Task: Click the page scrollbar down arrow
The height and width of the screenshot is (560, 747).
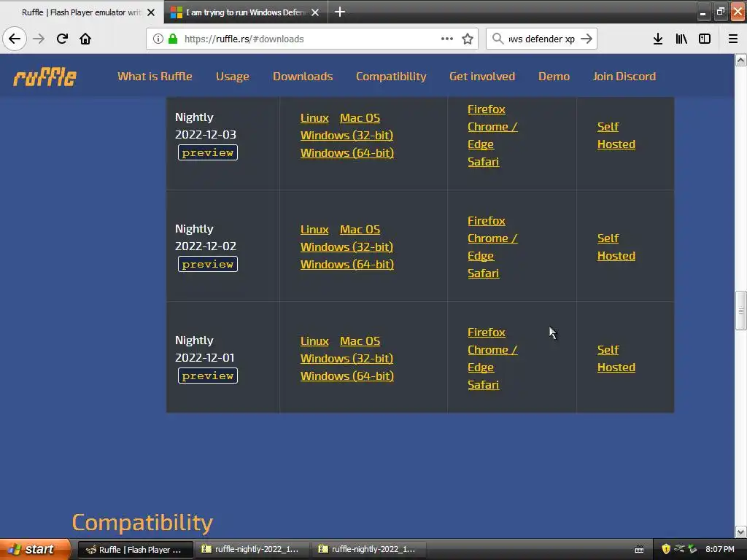Action: (x=740, y=532)
